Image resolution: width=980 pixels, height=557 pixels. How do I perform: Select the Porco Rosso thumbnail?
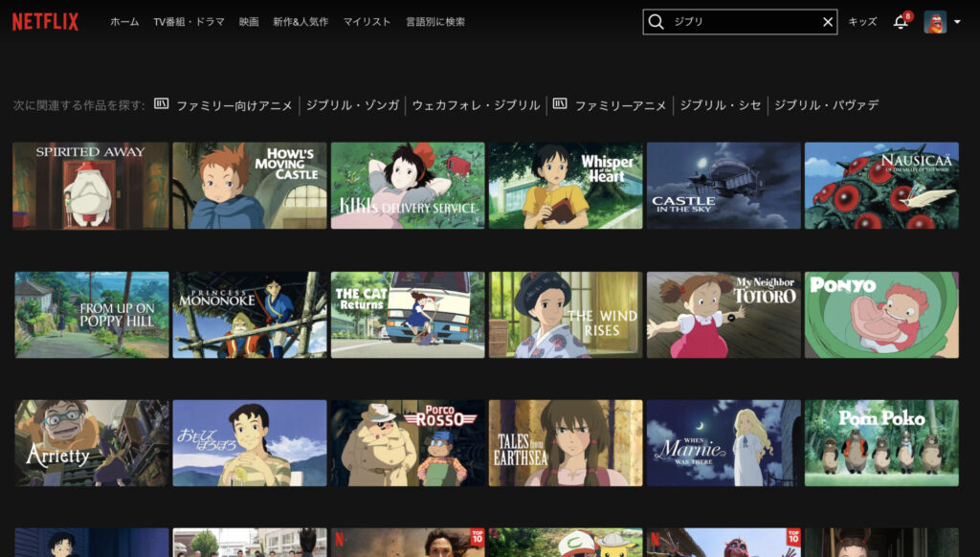(408, 443)
